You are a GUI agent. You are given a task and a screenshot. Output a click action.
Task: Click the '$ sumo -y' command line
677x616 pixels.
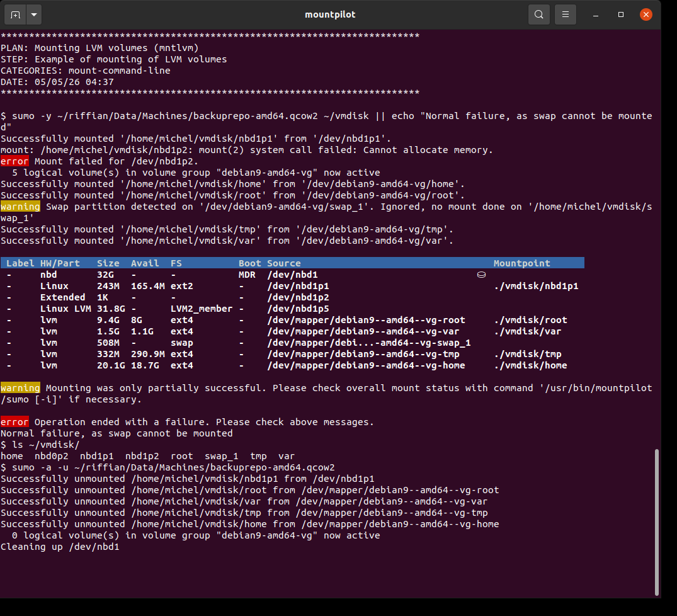pos(326,122)
